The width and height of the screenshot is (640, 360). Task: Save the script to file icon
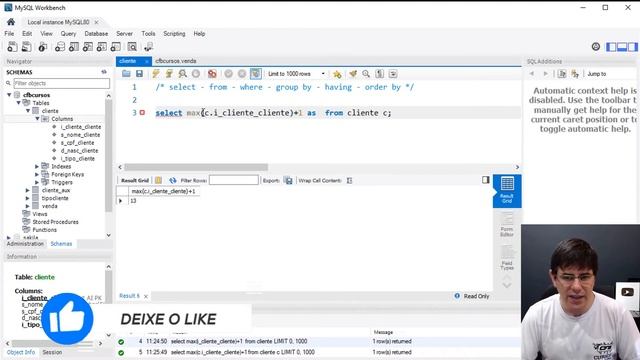point(139,74)
